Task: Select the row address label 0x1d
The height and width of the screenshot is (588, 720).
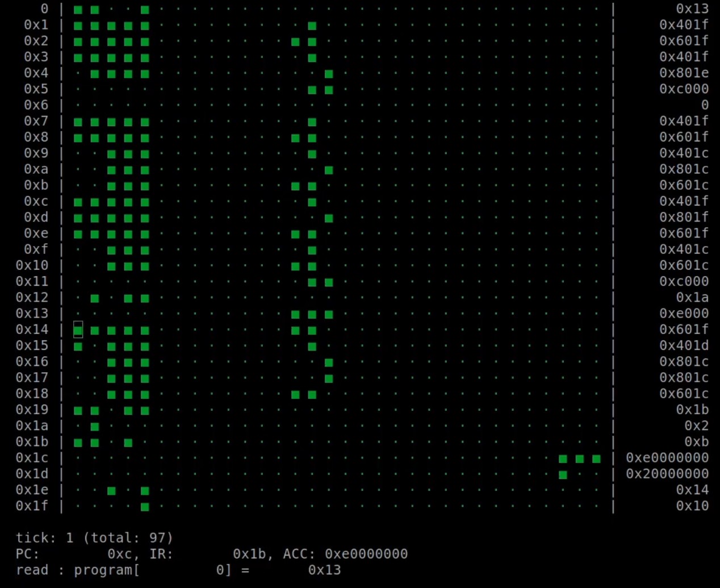Action: 32,474
